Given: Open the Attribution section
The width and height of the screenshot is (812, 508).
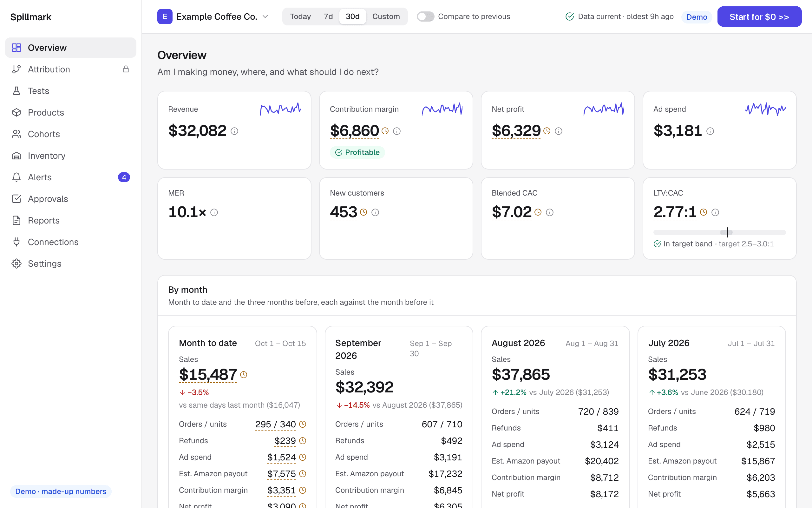Looking at the screenshot, I should click(x=70, y=69).
